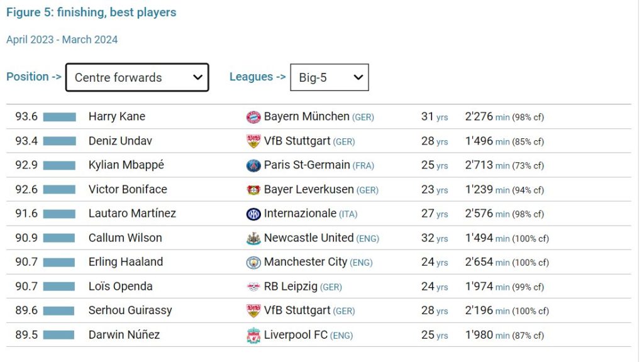Click Harry Kane's 93.6 rating bar
This screenshot has width=644, height=362.
59,116
